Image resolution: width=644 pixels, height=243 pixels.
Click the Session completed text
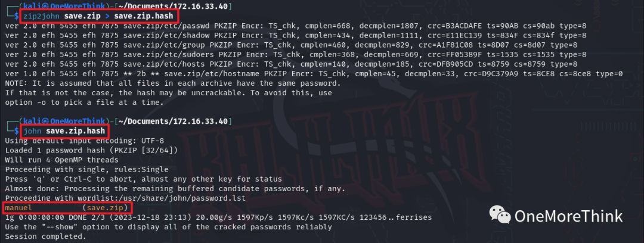45,237
